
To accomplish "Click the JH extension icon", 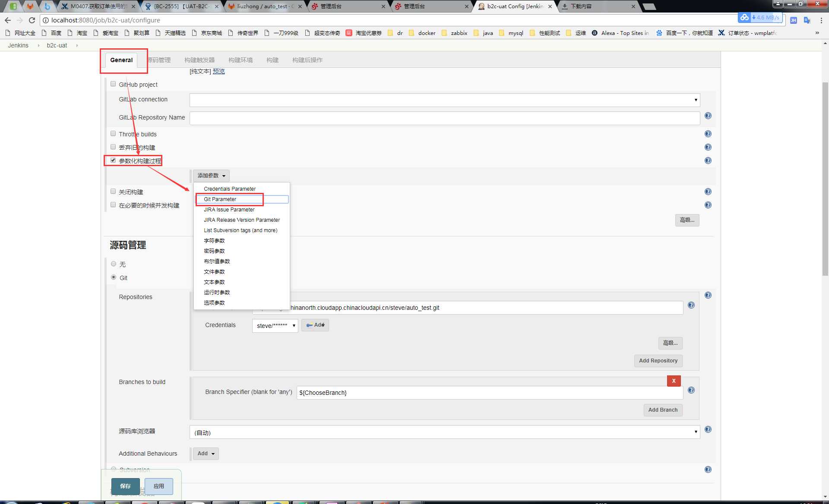I will click(794, 20).
